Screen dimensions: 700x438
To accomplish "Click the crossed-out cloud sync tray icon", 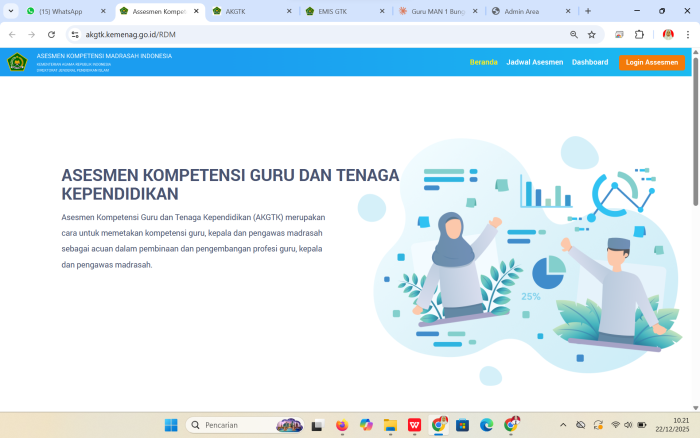I will 580,425.
